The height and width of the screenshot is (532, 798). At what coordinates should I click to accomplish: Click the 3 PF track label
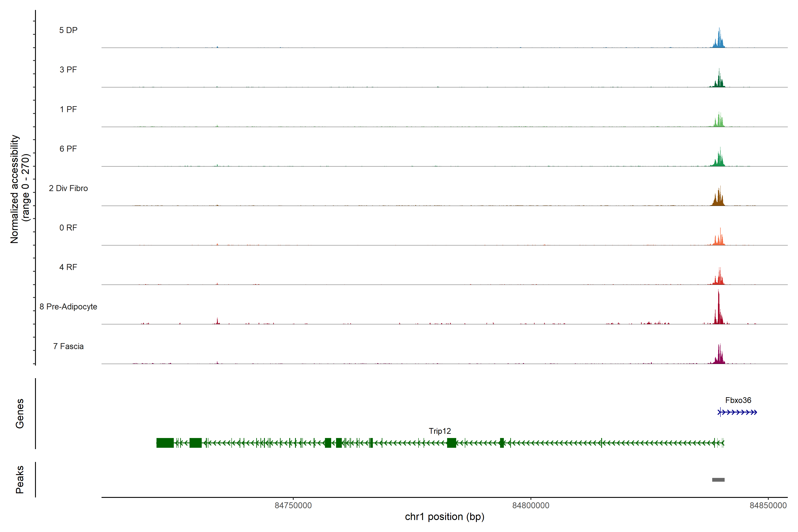[x=68, y=70]
